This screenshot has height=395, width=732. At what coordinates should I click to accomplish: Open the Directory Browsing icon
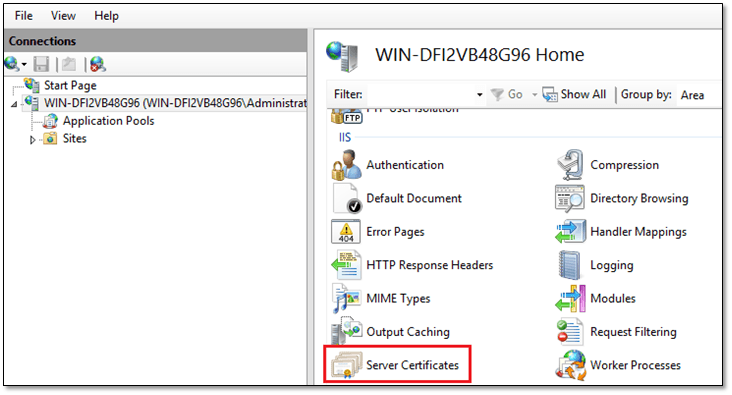click(x=570, y=198)
